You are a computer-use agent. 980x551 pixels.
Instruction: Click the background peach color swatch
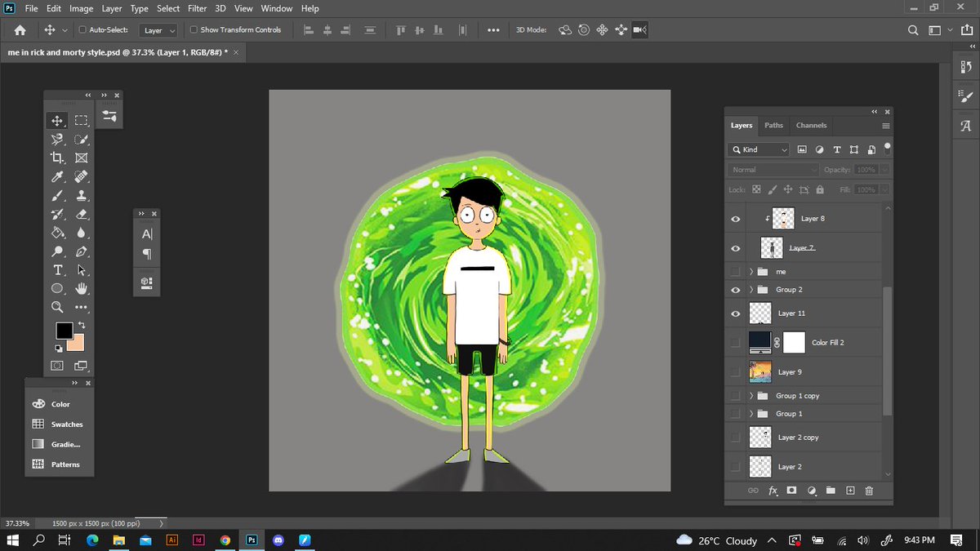tap(77, 344)
